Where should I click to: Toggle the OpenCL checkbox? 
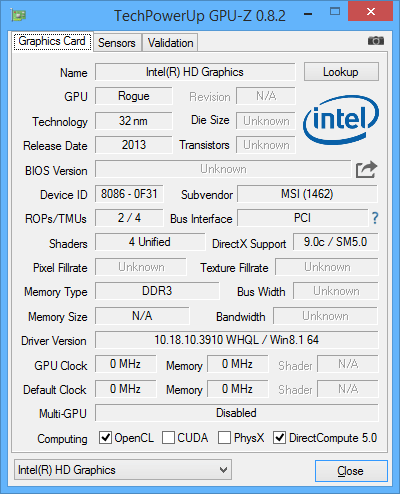tap(105, 438)
